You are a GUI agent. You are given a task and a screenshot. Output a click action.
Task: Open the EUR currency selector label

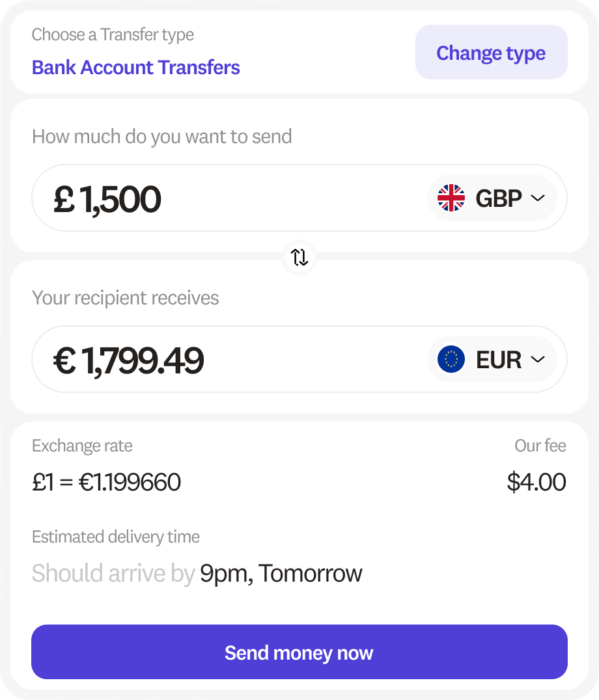pos(499,359)
